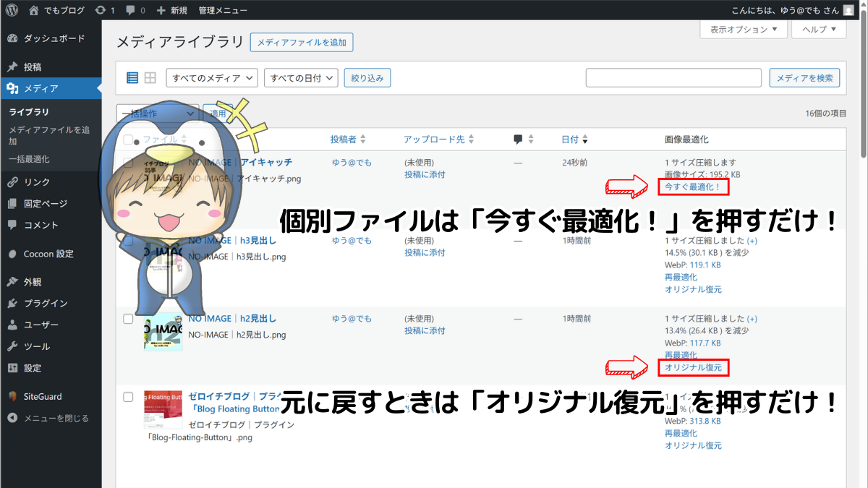Click the ユーザー person icon
The image size is (868, 488).
pos(12,325)
